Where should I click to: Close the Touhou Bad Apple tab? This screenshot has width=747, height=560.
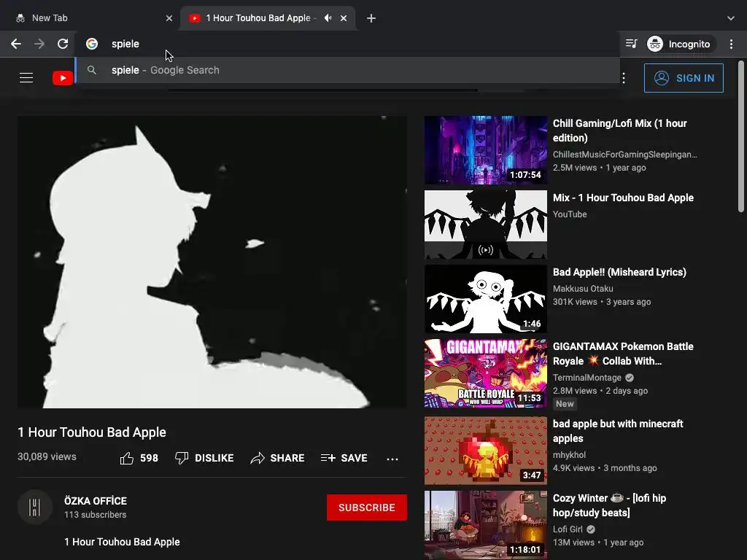click(x=344, y=18)
